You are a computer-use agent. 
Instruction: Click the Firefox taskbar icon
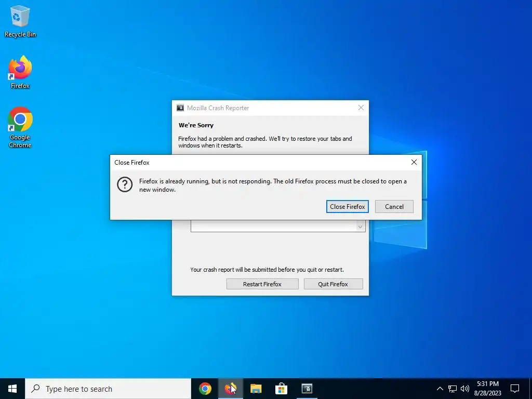coord(231,389)
